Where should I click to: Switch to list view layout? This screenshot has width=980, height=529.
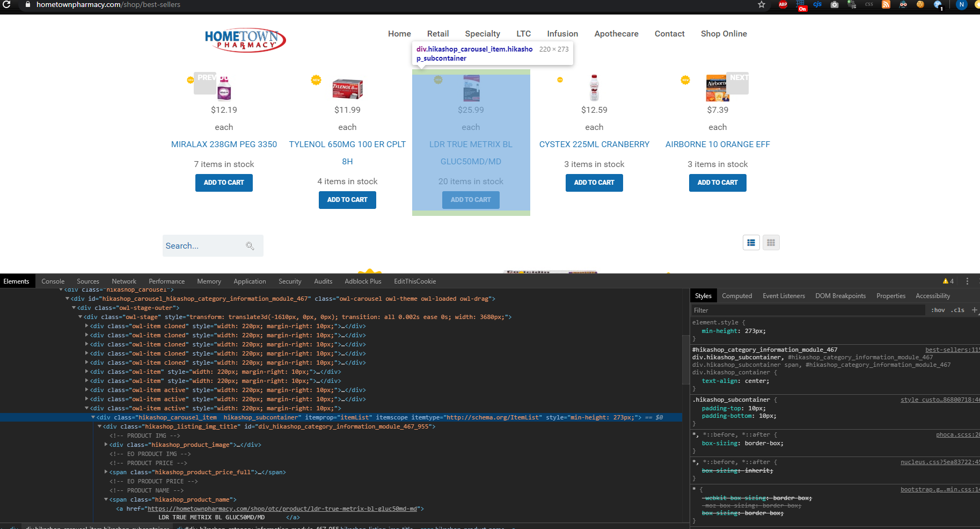[x=751, y=243]
